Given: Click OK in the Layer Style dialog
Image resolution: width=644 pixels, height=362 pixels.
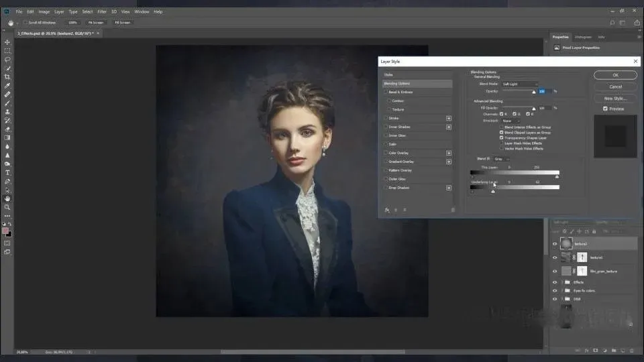Looking at the screenshot, I should point(615,75).
